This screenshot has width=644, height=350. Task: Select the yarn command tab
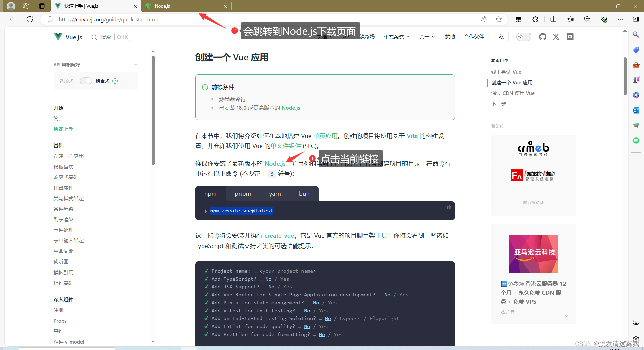(x=275, y=194)
